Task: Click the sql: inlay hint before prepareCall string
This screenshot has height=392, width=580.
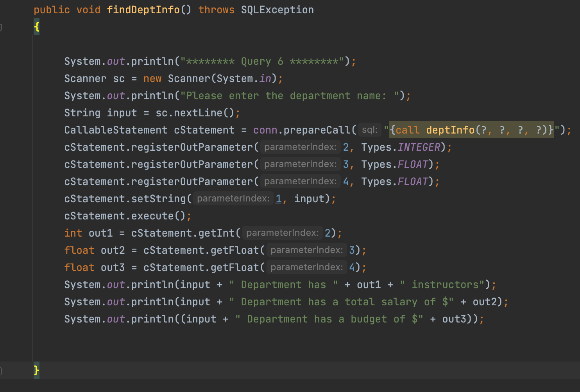Action: (369, 130)
